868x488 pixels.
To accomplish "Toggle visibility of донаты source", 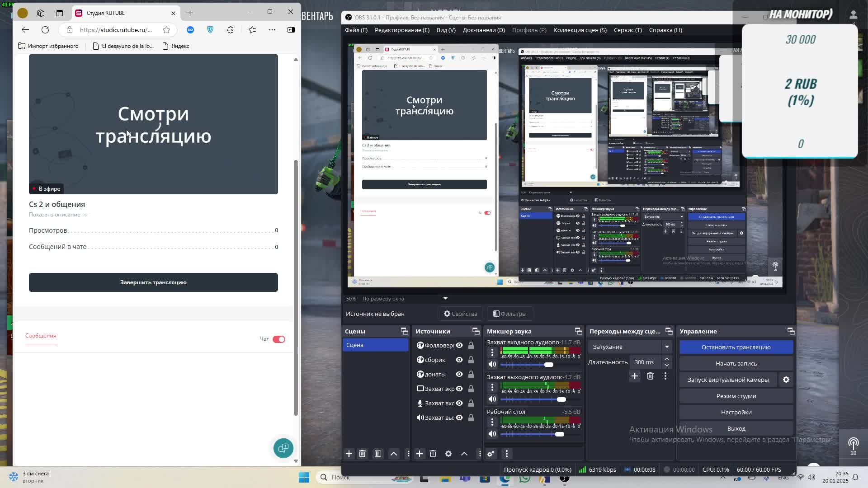I will tap(459, 374).
